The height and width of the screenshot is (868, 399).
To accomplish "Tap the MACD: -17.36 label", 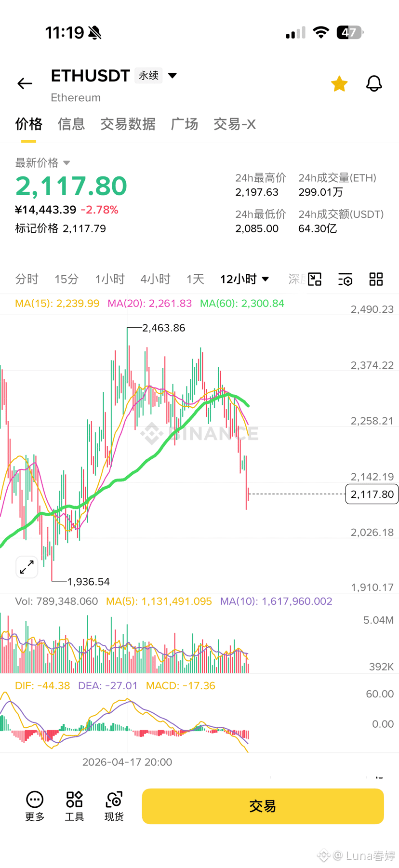I will tap(181, 686).
